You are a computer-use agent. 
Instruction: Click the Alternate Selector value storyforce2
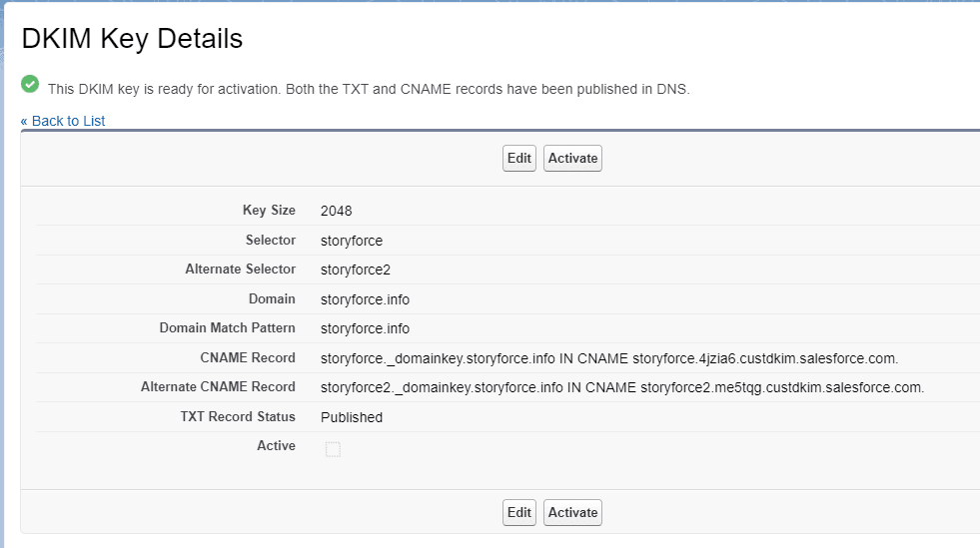pos(355,270)
